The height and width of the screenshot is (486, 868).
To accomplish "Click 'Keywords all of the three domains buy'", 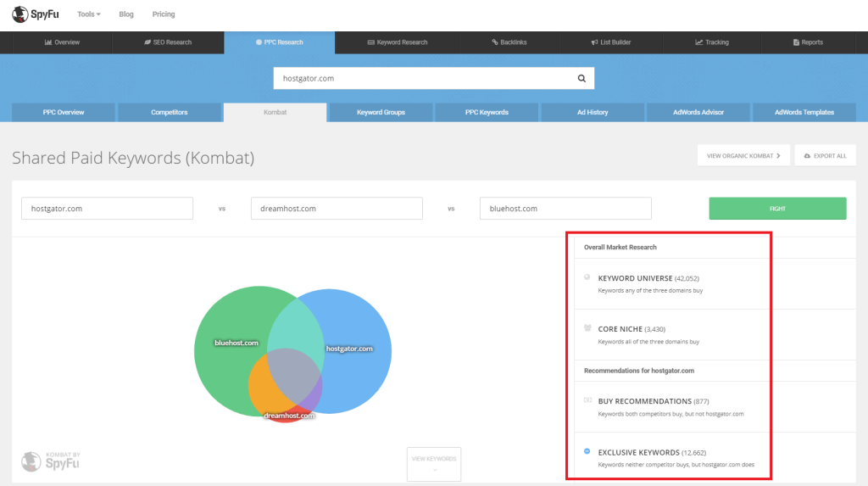I will (x=648, y=341).
